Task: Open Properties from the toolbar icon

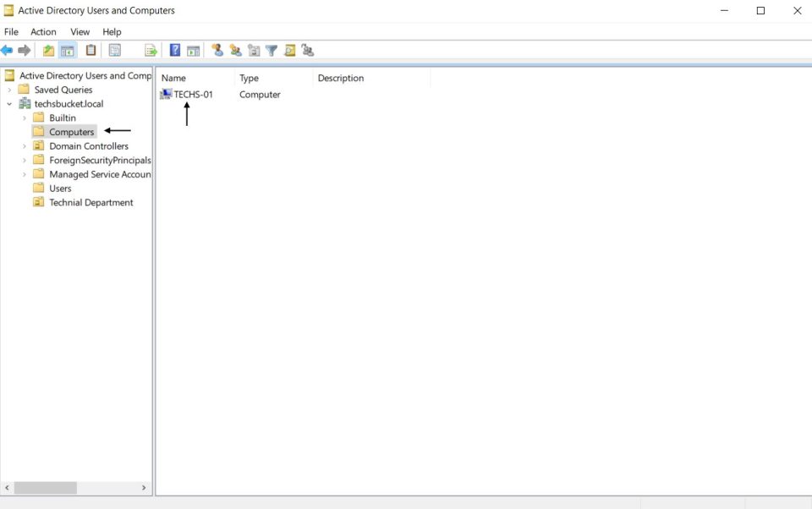Action: click(x=114, y=50)
